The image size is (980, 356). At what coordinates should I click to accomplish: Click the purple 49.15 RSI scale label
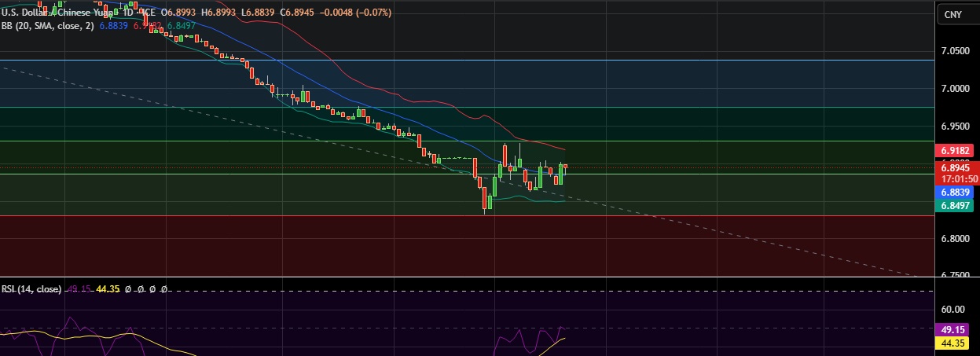coord(953,330)
